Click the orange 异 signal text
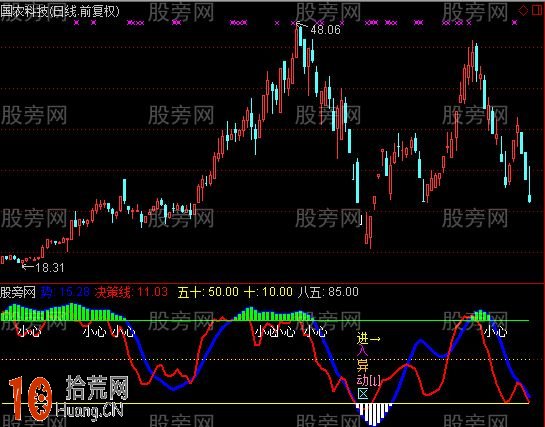Image resolution: width=545 pixels, height=427 pixels. 363,366
